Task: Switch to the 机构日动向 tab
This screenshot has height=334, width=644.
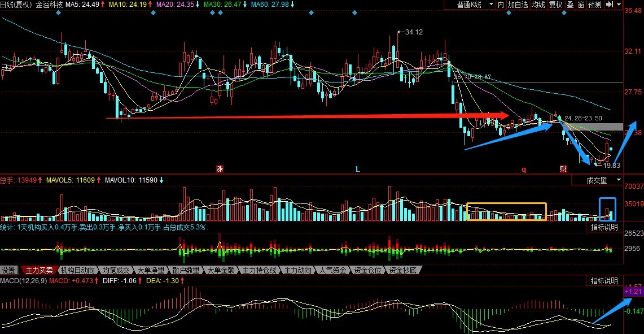Action: pyautogui.click(x=78, y=270)
